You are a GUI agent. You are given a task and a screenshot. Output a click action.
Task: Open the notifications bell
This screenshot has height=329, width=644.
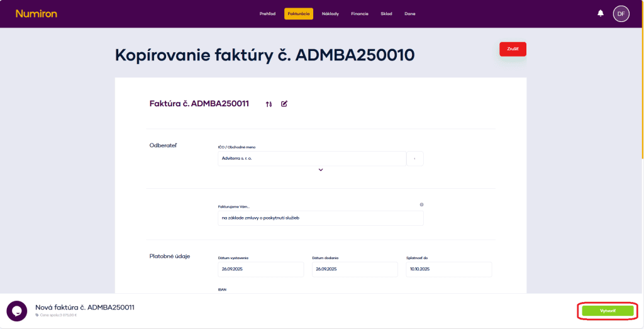coord(601,13)
